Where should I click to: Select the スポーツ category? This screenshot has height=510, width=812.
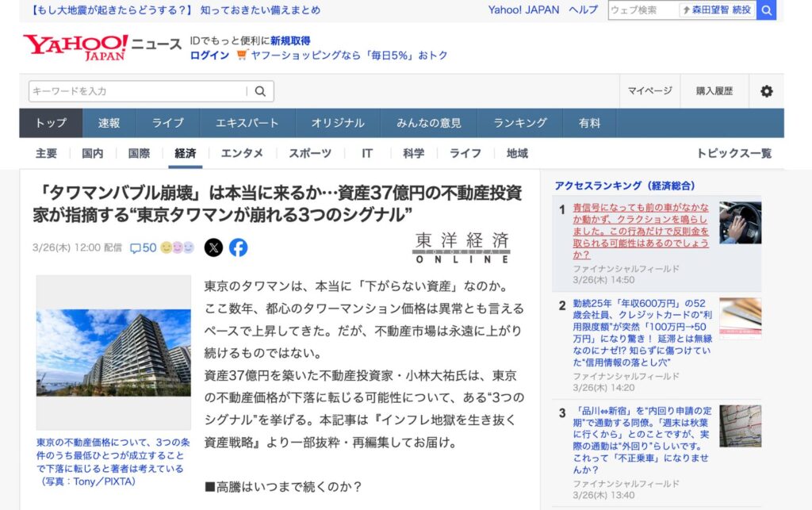click(x=310, y=154)
